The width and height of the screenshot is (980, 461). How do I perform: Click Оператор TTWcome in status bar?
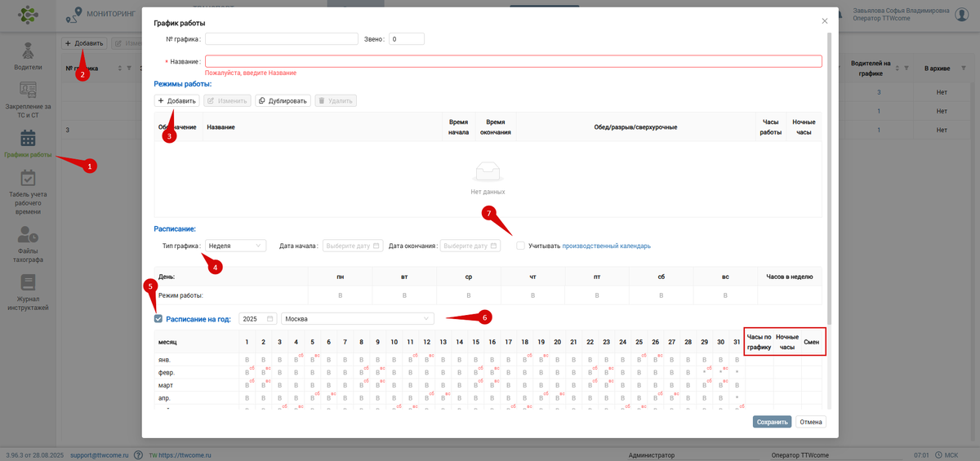click(800, 455)
